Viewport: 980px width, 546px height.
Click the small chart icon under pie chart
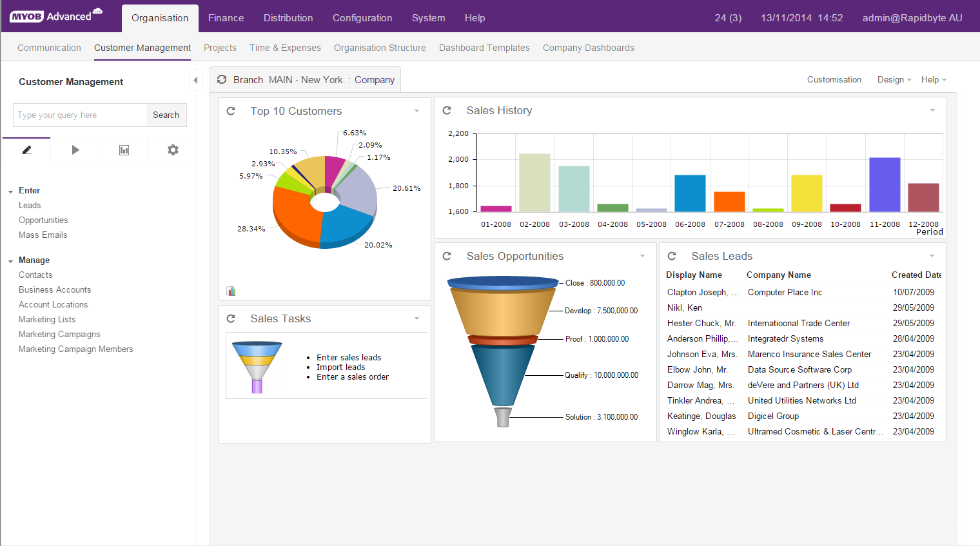point(231,291)
